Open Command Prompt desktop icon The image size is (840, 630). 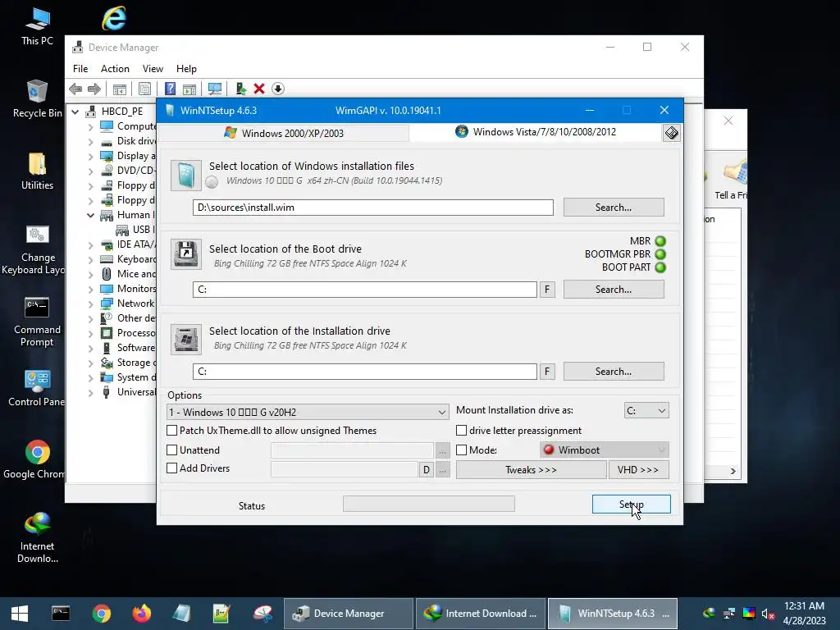point(37,322)
